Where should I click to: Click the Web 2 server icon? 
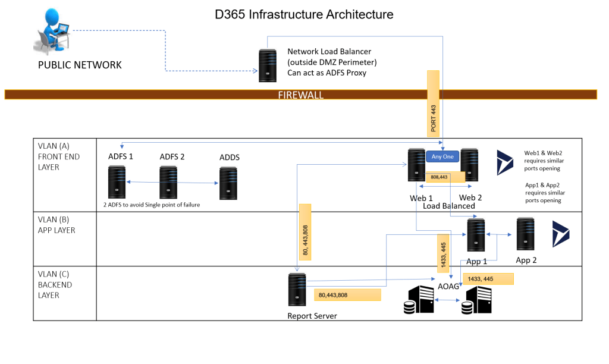[469, 165]
